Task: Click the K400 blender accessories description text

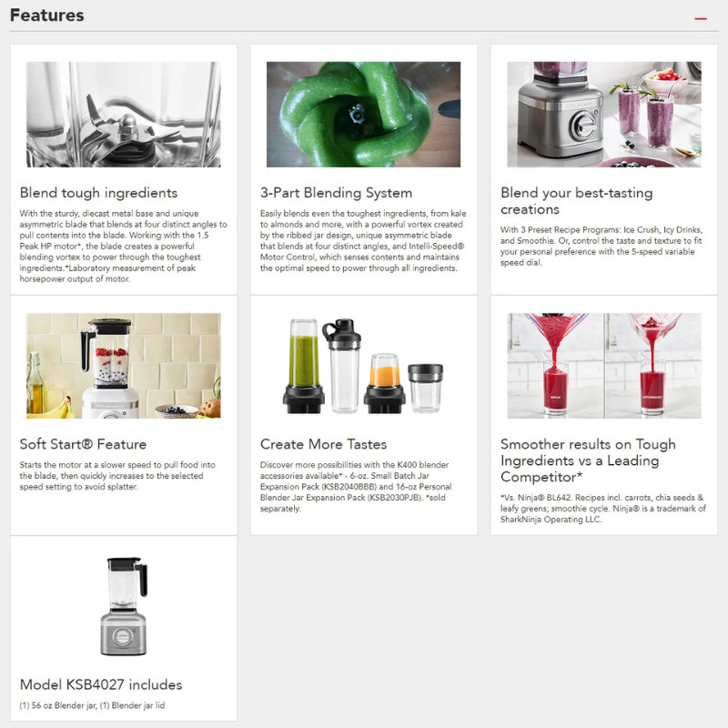Action: coord(356,487)
